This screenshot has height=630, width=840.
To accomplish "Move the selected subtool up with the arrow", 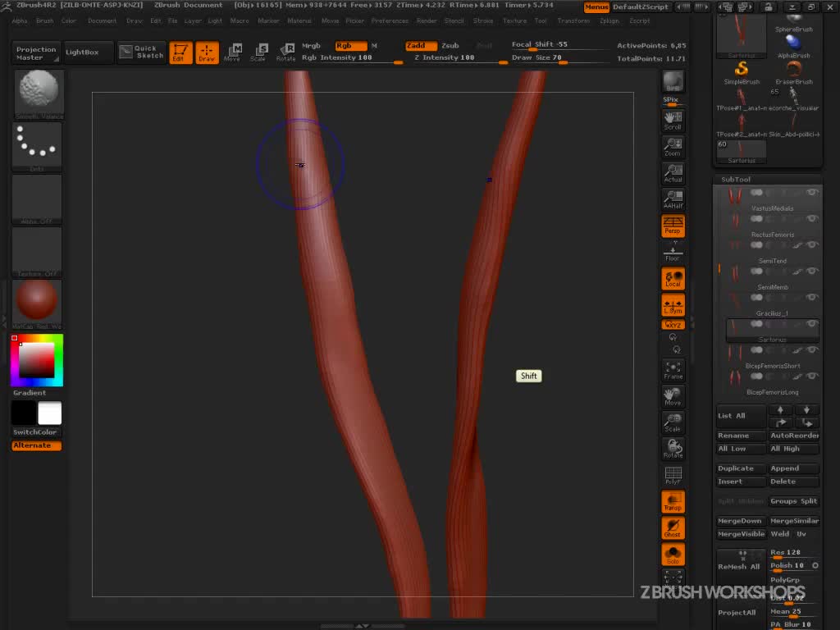I will [x=781, y=410].
